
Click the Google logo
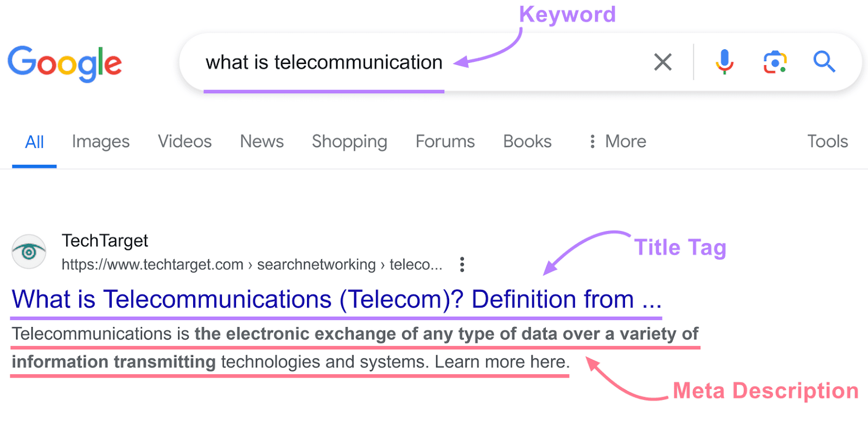tap(65, 63)
